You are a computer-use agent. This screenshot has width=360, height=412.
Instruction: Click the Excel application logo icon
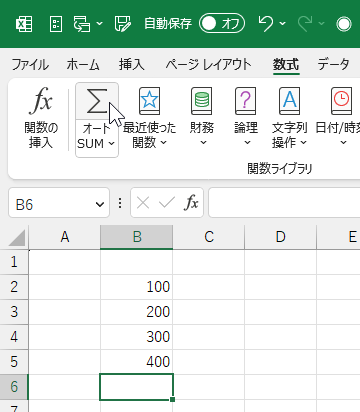coord(24,24)
